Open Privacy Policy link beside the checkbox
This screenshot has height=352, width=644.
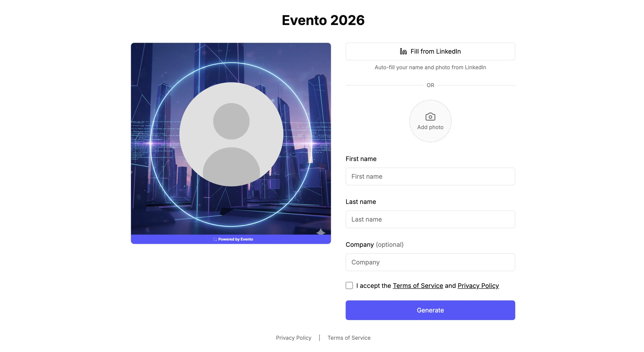click(x=478, y=285)
